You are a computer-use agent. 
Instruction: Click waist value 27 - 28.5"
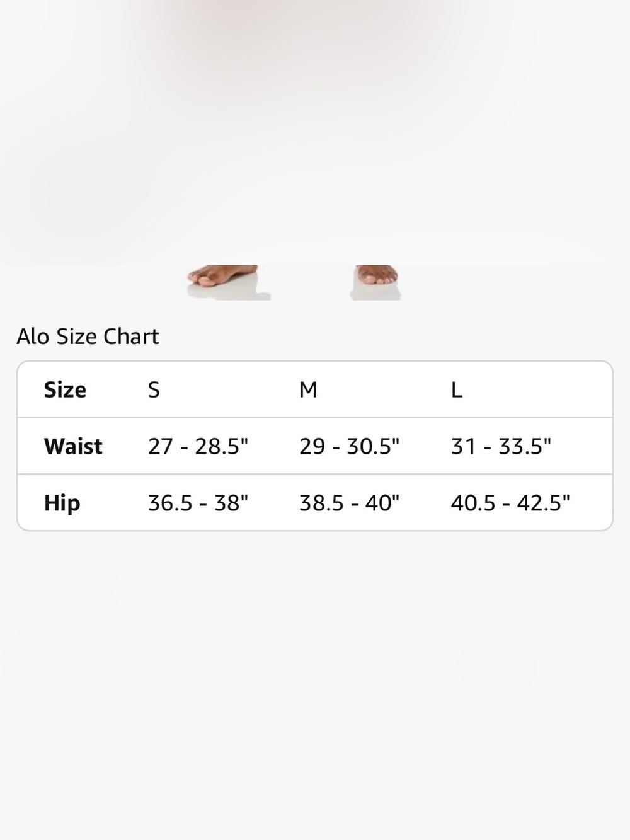pos(198,446)
